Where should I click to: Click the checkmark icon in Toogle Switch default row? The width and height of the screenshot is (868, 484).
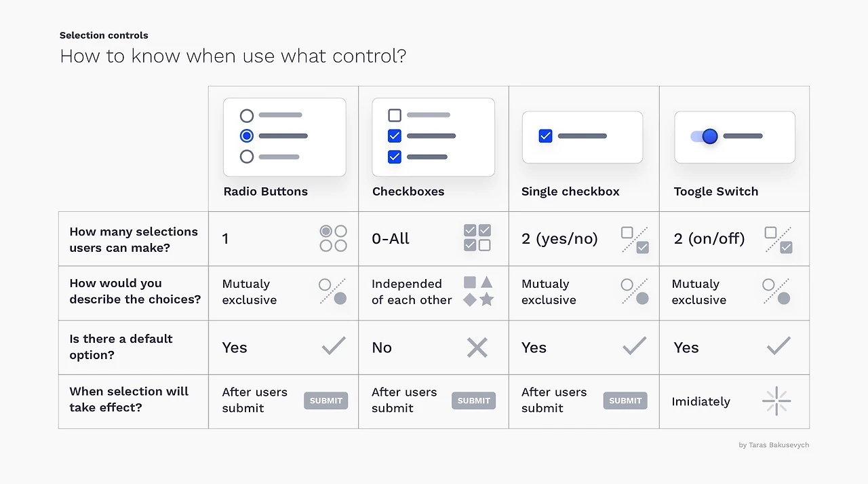click(778, 346)
